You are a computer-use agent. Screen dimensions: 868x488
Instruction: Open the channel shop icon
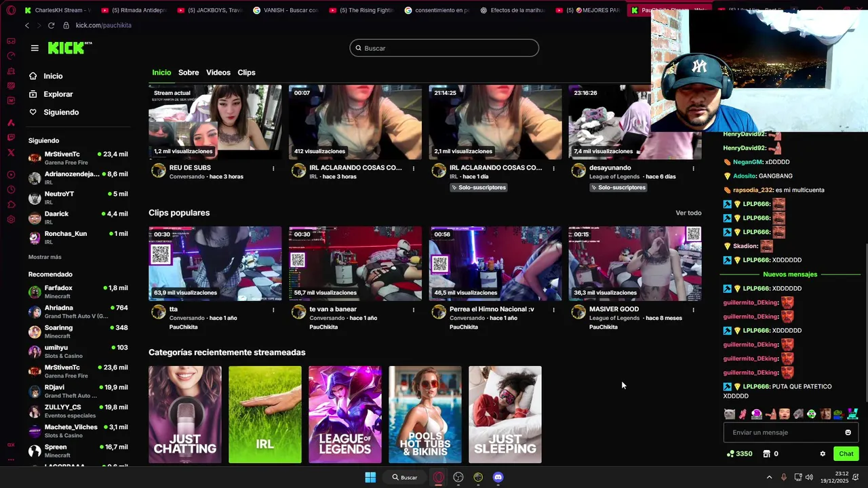[x=766, y=453]
